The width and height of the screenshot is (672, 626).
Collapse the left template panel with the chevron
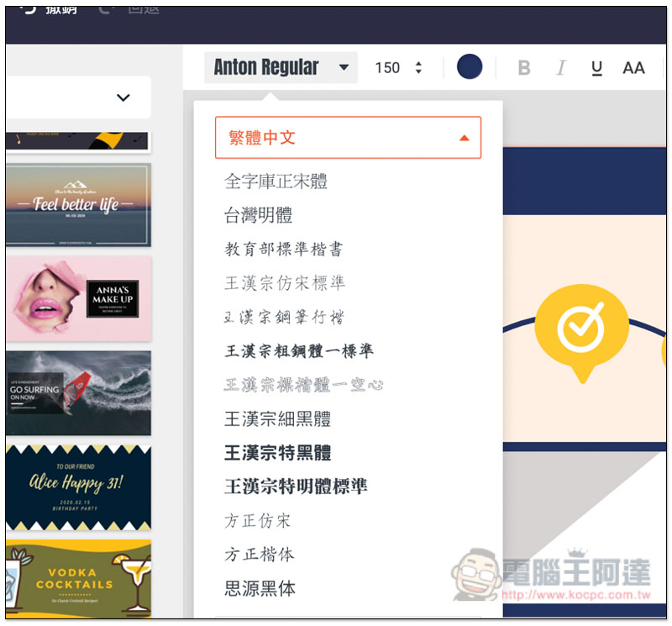[x=123, y=97]
